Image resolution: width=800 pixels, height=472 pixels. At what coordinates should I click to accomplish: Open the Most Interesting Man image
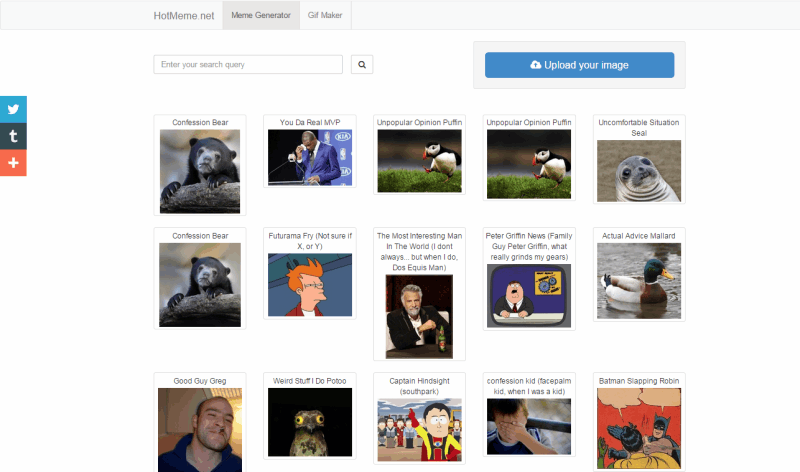(x=419, y=316)
